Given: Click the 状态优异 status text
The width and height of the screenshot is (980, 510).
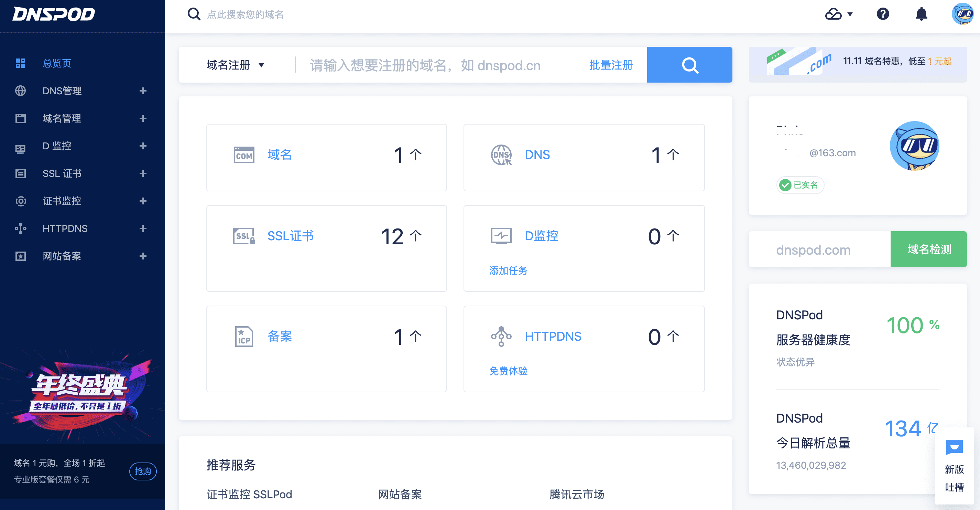Looking at the screenshot, I should click(795, 362).
